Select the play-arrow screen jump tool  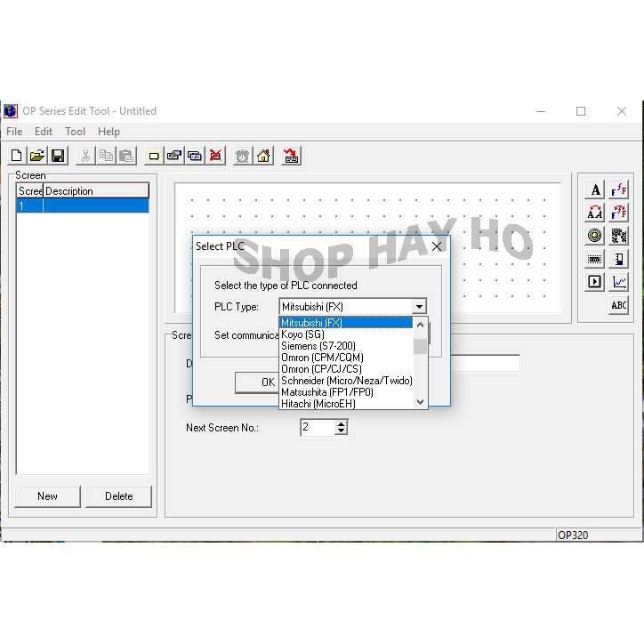pos(595,282)
